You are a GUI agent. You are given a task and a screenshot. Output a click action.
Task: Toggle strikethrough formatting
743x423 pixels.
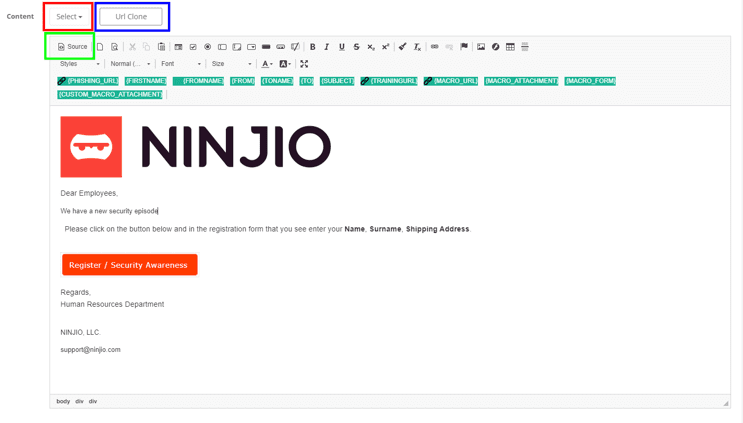pyautogui.click(x=356, y=46)
